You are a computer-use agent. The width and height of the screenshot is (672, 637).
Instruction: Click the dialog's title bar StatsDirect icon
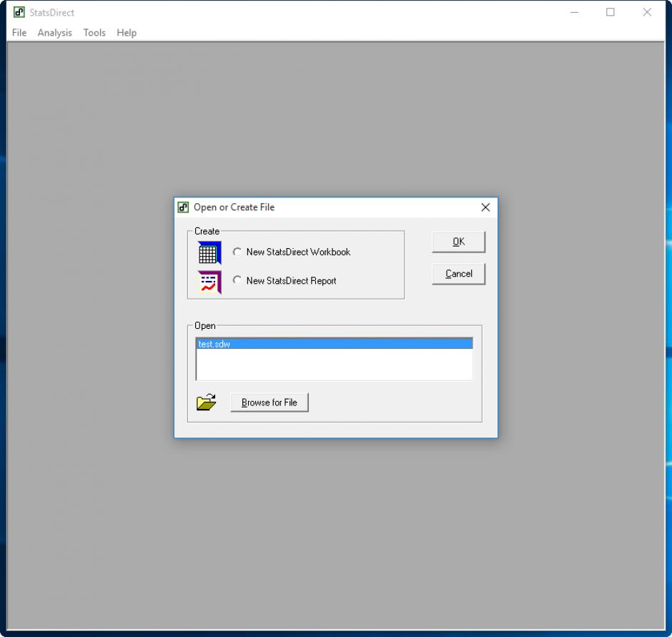[x=184, y=207]
